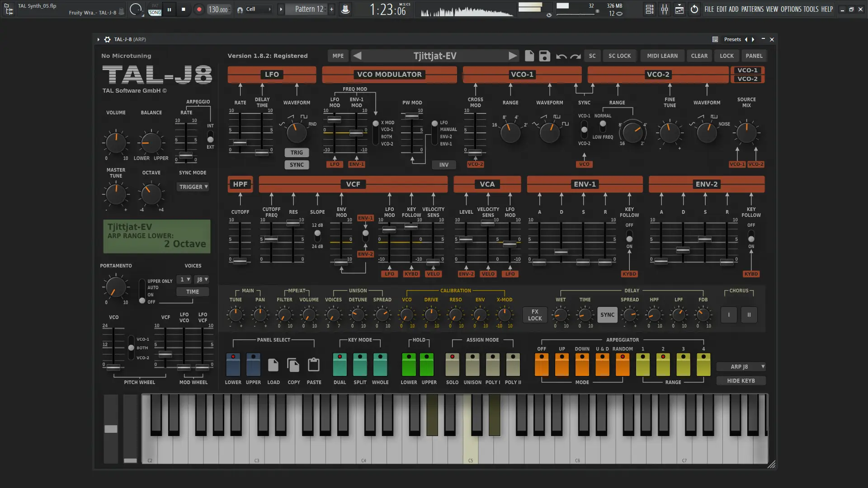Click the PASTE clipboard icon

click(x=314, y=365)
